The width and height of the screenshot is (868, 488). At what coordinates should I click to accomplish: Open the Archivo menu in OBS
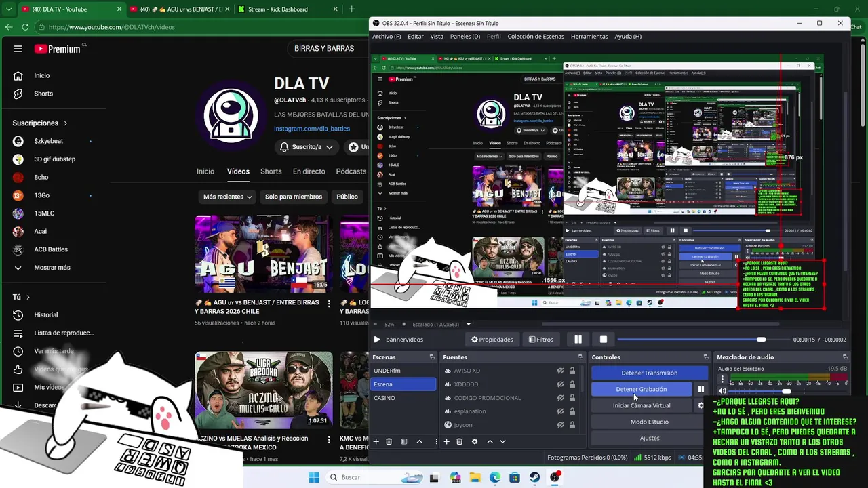387,37
